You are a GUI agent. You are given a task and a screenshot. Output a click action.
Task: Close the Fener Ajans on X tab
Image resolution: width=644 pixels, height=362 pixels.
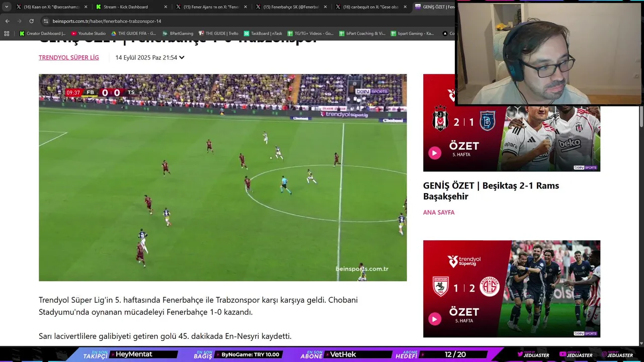tap(245, 7)
